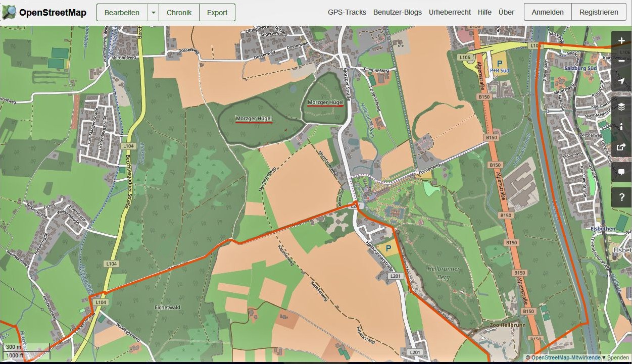Click the Bearbeiten button
This screenshot has width=632, height=364.
(122, 13)
